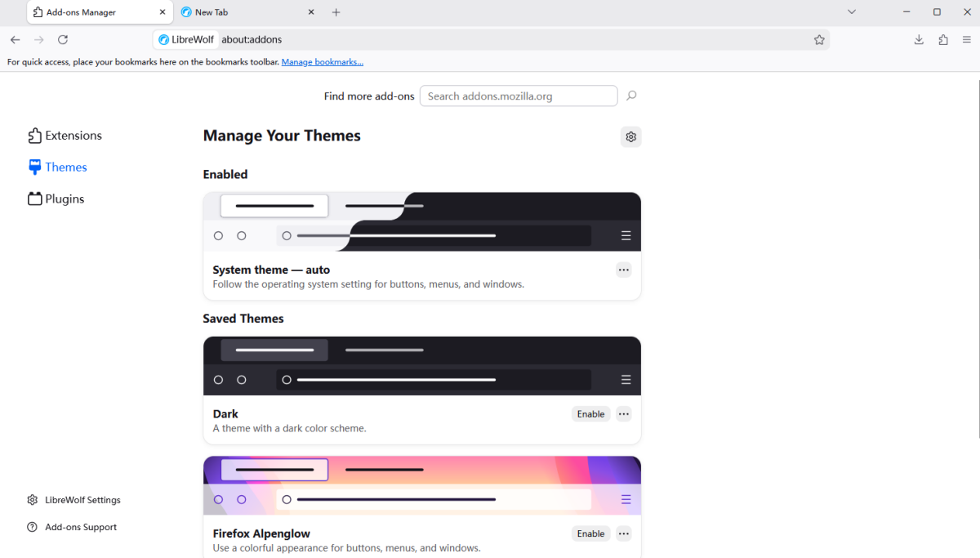
Task: Open the Downloads panel icon
Action: (x=919, y=39)
